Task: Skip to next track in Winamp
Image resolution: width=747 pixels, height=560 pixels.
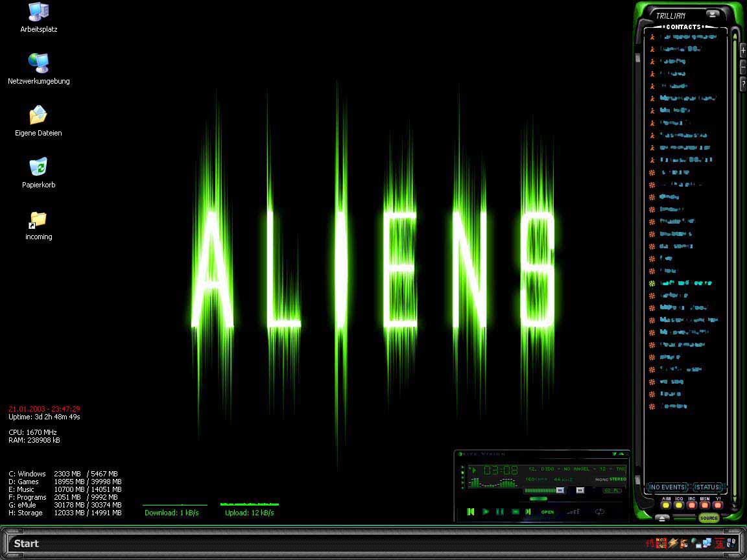Action: 528,511
